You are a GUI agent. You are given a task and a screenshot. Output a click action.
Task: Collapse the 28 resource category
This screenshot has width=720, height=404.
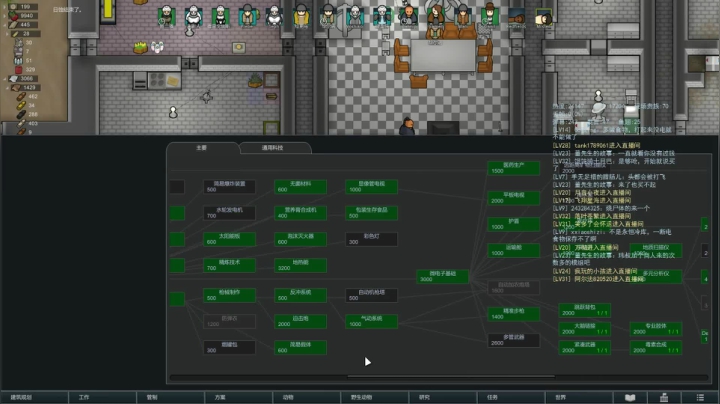tap(7, 34)
